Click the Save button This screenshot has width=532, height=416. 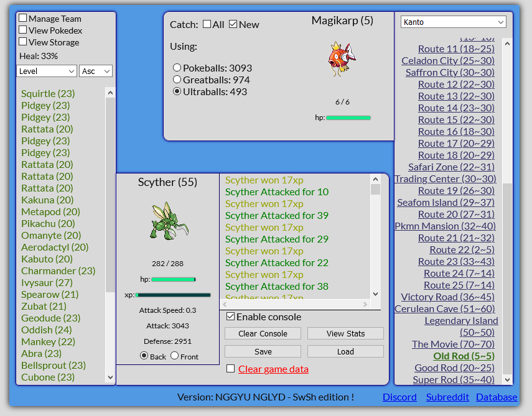point(262,351)
